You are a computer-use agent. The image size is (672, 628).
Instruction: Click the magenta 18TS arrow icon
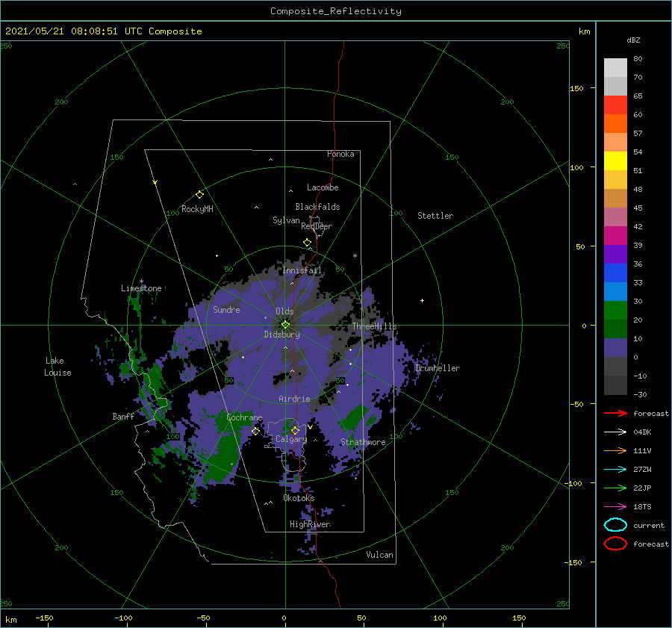point(615,507)
